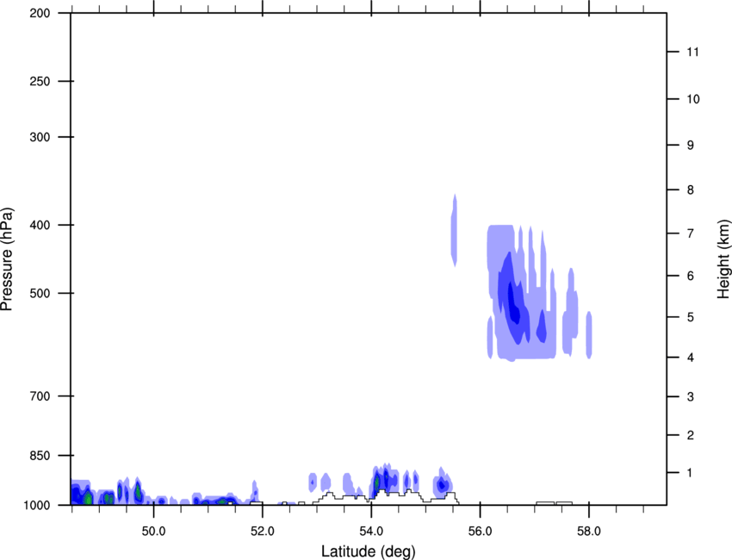Pick the 4 km height label
The height and width of the screenshot is (560, 732).
pyautogui.click(x=691, y=358)
